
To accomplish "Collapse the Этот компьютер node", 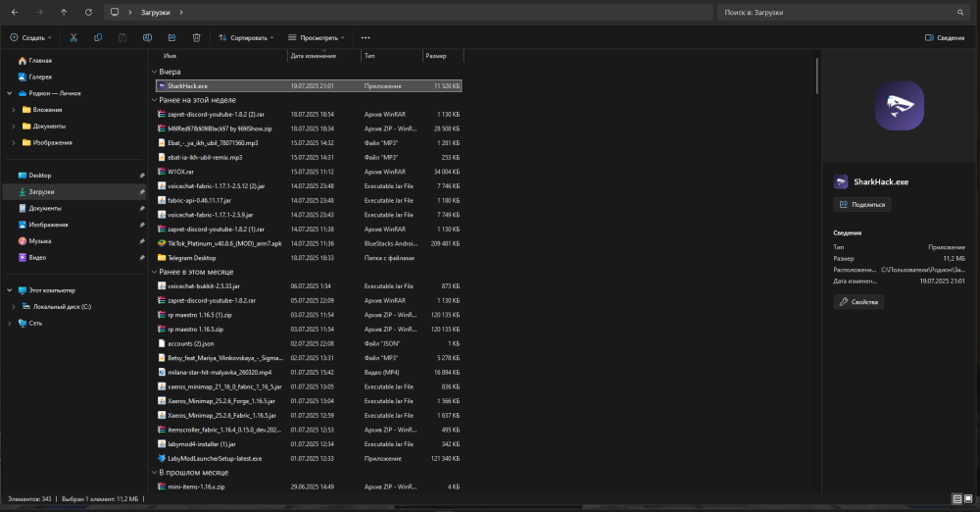I will [10, 290].
